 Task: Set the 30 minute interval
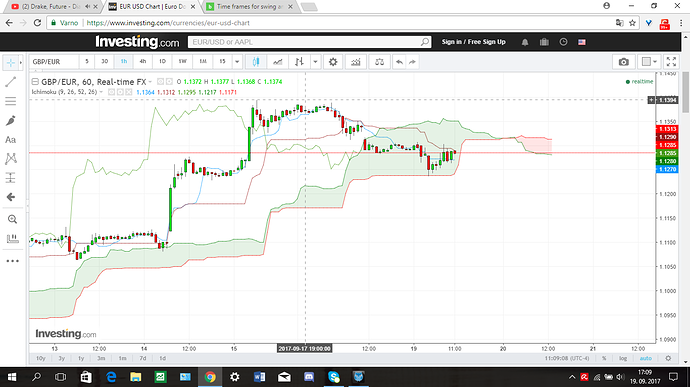[x=105, y=62]
